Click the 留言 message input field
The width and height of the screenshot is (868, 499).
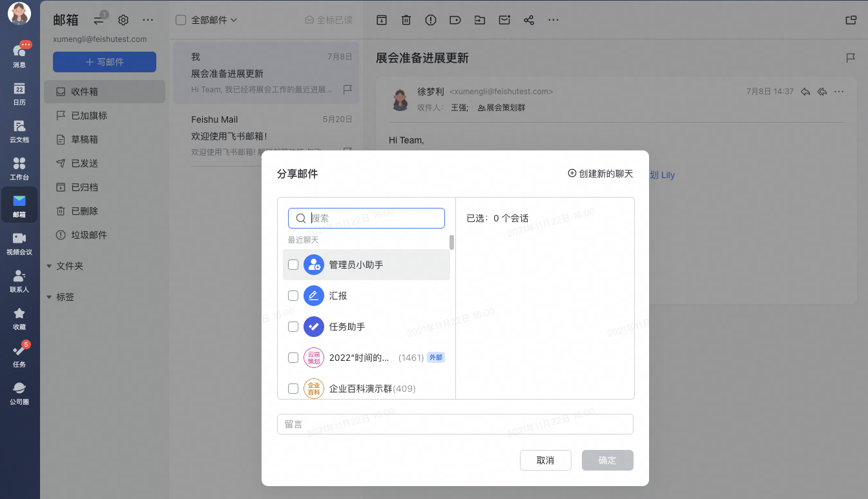coord(455,424)
